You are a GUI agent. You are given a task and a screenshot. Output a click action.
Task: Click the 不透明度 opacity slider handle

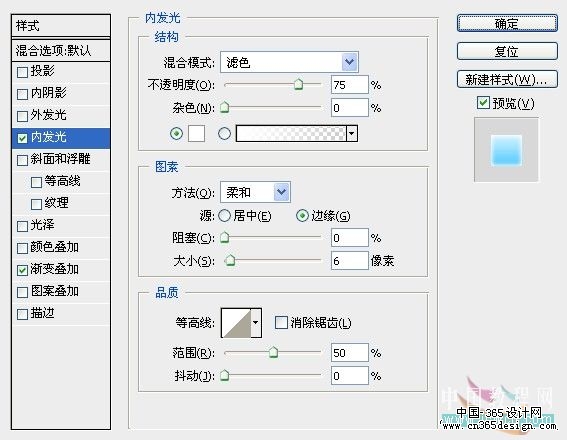pos(298,84)
